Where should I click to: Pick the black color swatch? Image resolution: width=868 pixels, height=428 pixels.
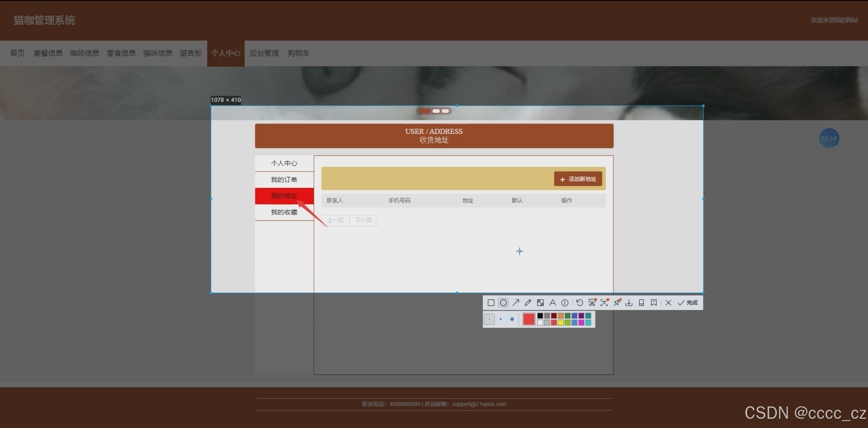[540, 316]
